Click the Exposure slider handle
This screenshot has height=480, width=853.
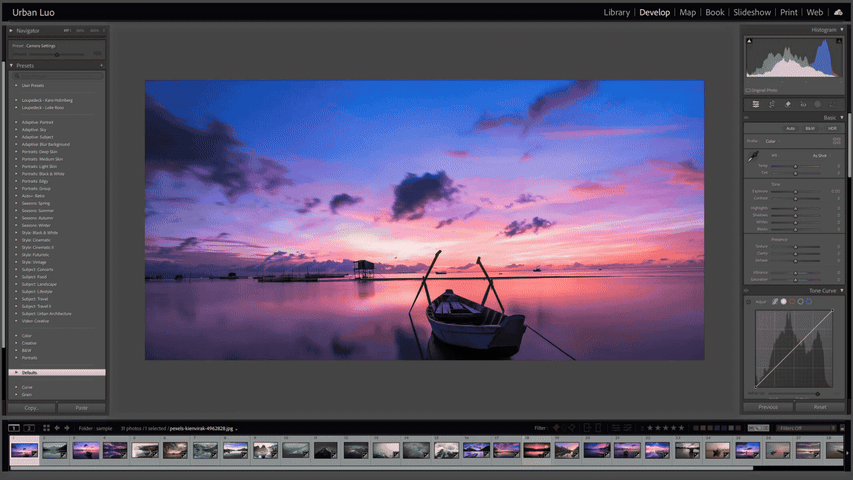(x=796, y=191)
